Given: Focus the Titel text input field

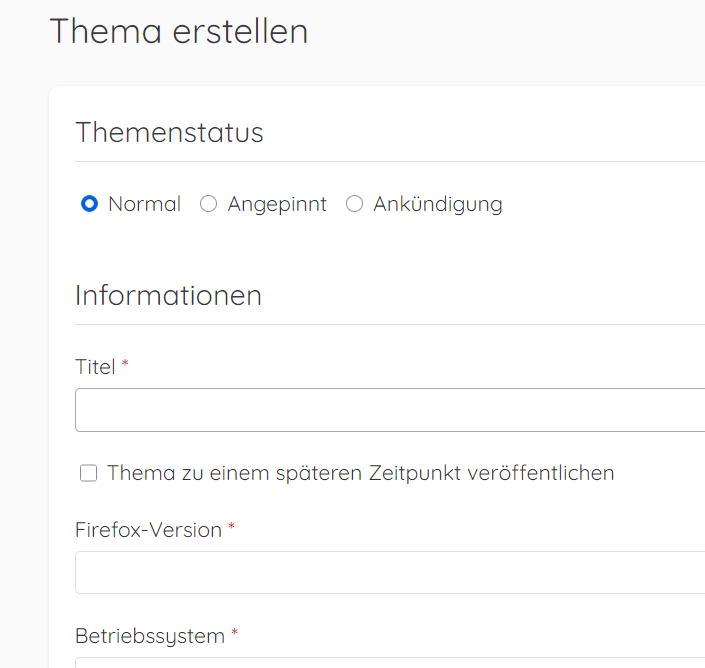Looking at the screenshot, I should (x=390, y=410).
